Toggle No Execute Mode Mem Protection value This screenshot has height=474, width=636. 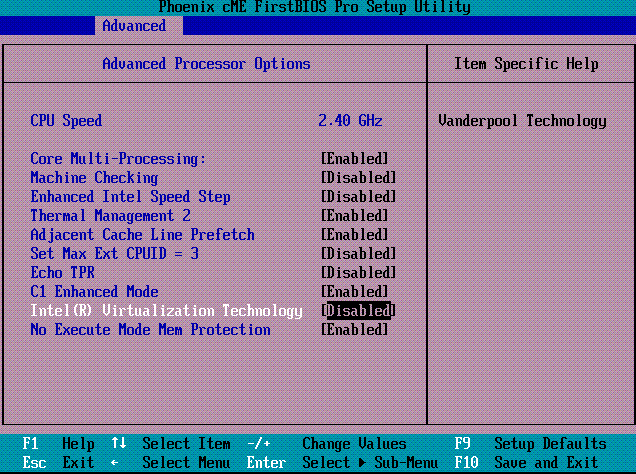[x=355, y=330]
